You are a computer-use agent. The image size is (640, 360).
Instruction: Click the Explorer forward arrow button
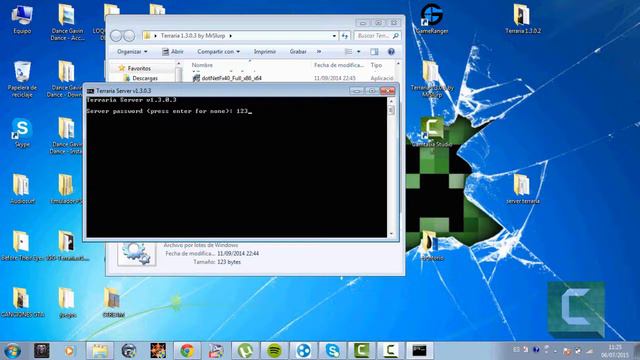[x=129, y=36]
